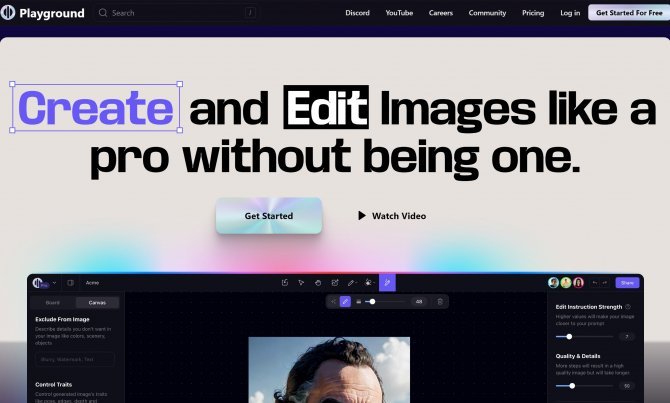Click the trash delete icon in brush bar
The image size is (670, 403).
[x=440, y=302]
